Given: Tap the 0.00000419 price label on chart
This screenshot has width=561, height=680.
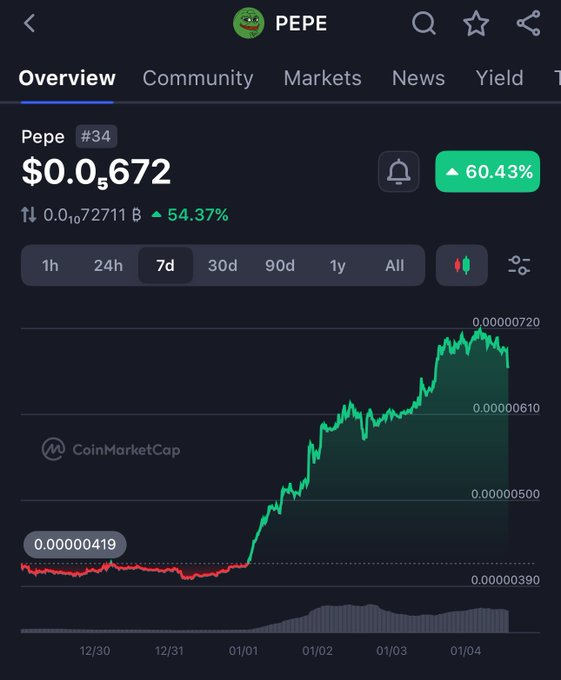Looking at the screenshot, I should [x=75, y=544].
